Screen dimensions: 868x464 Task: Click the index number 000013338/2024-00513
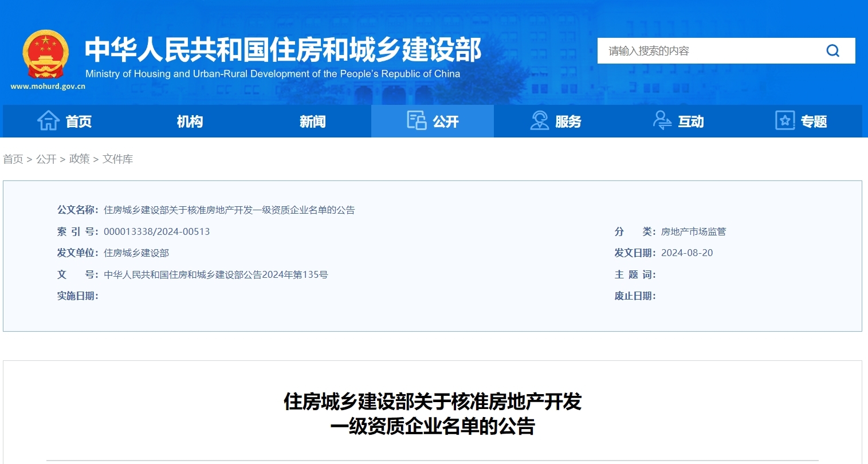pos(156,231)
